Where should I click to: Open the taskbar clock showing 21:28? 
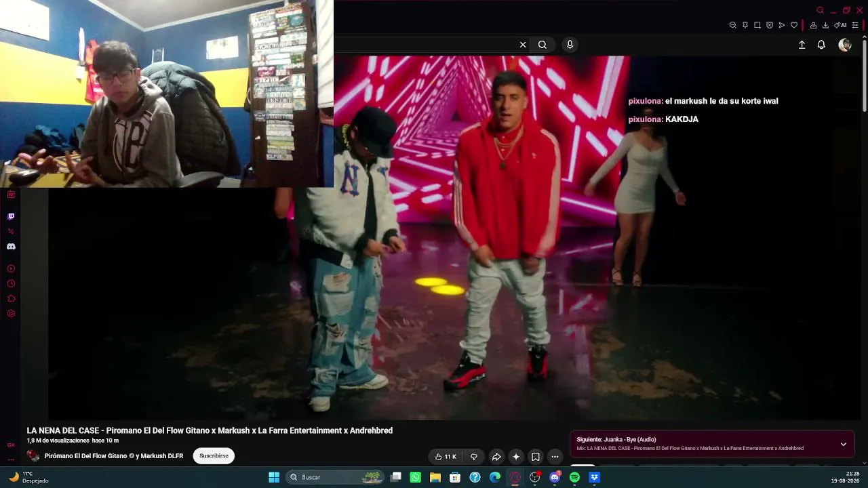[x=846, y=477]
